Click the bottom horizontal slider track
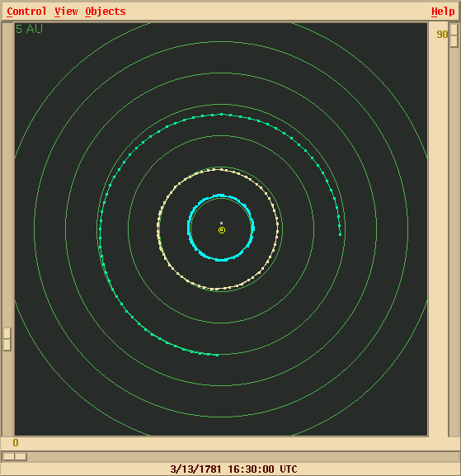This screenshot has width=461, height=476. [x=230, y=456]
